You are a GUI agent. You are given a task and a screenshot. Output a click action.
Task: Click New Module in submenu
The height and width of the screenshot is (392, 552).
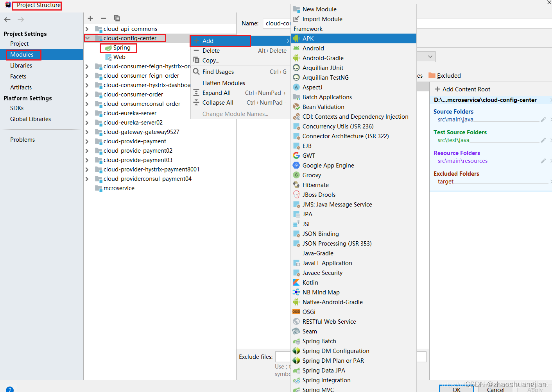pos(354,9)
